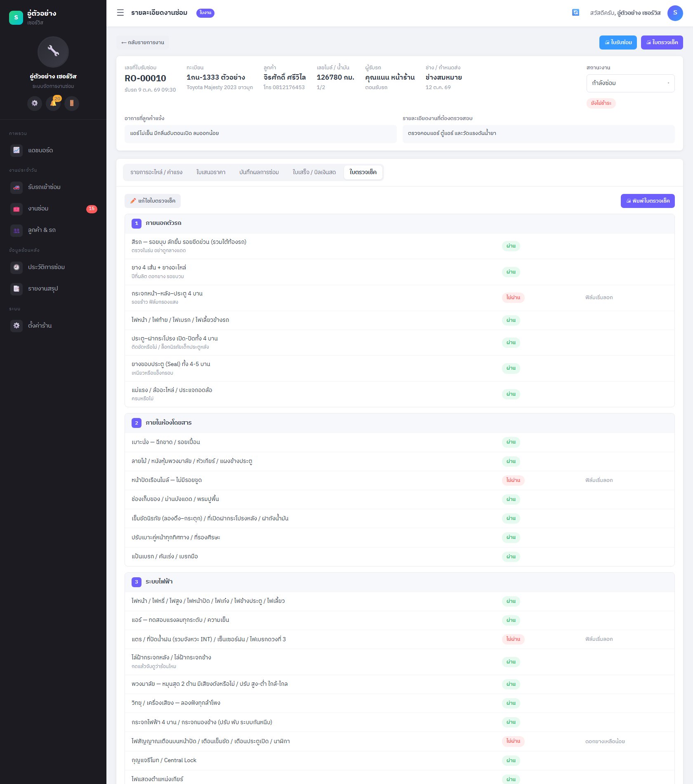The height and width of the screenshot is (784, 693).
Task: Click the repair order number RO-00010
Action: 145,78
